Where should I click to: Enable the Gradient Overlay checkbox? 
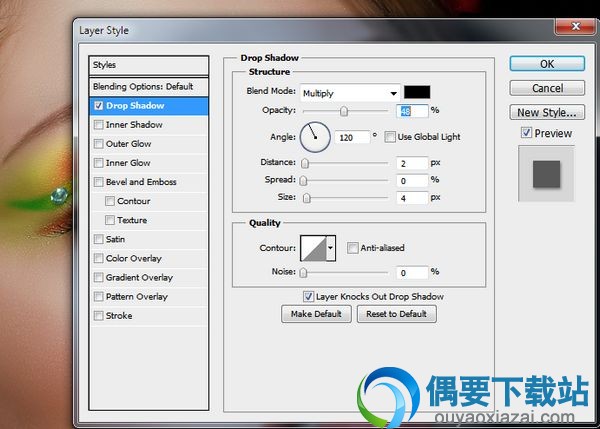tap(99, 277)
